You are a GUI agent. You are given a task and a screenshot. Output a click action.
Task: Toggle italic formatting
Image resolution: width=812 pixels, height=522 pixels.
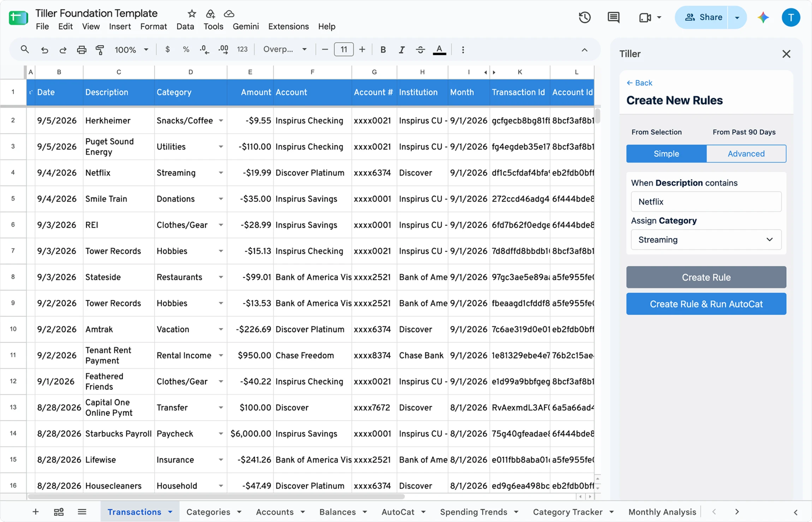tap(401, 50)
